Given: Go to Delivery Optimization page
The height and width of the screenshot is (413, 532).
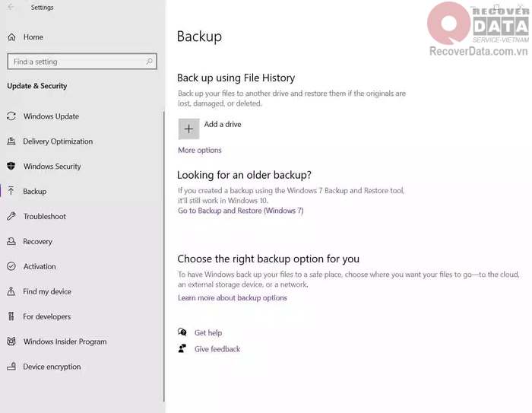Looking at the screenshot, I should click(x=58, y=141).
